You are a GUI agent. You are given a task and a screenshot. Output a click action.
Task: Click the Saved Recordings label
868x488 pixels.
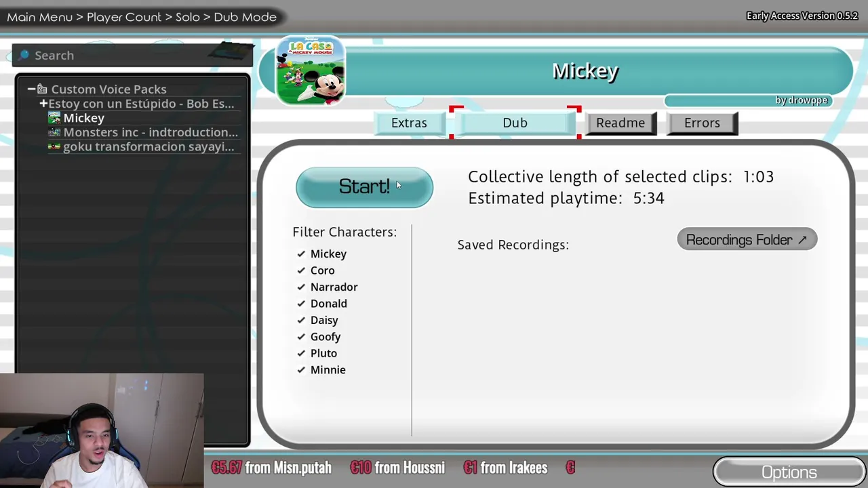point(513,245)
